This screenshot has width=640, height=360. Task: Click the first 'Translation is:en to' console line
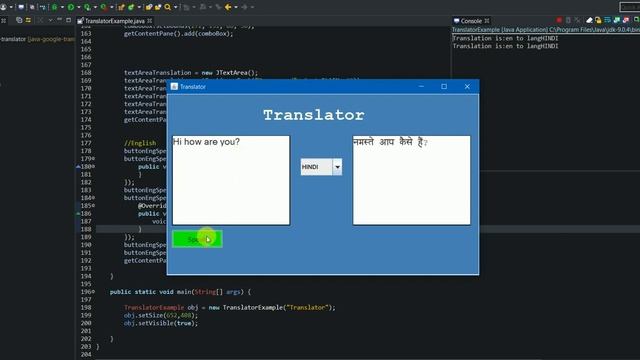505,38
